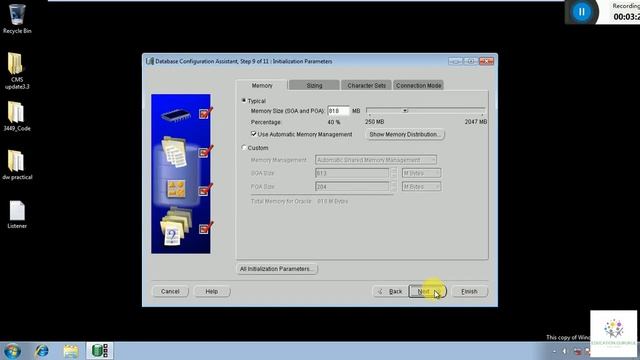The width and height of the screenshot is (640, 360).
Task: Click the 2047 MB slider maximum label
Action: pyautogui.click(x=476, y=122)
